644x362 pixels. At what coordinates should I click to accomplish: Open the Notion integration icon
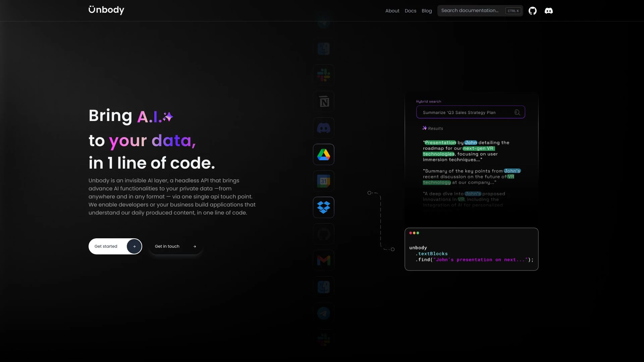[323, 101]
